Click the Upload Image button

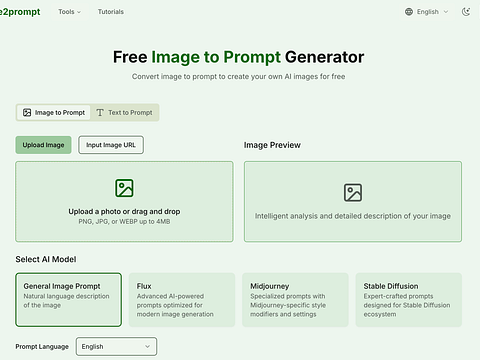point(43,145)
